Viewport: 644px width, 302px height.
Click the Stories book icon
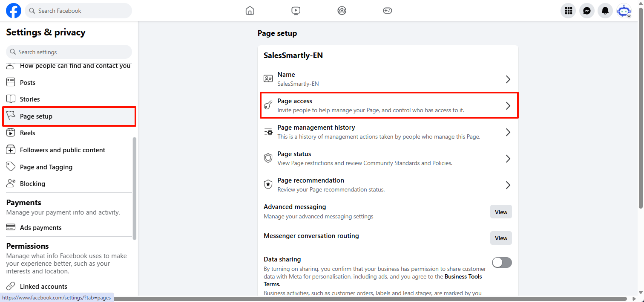tap(11, 99)
